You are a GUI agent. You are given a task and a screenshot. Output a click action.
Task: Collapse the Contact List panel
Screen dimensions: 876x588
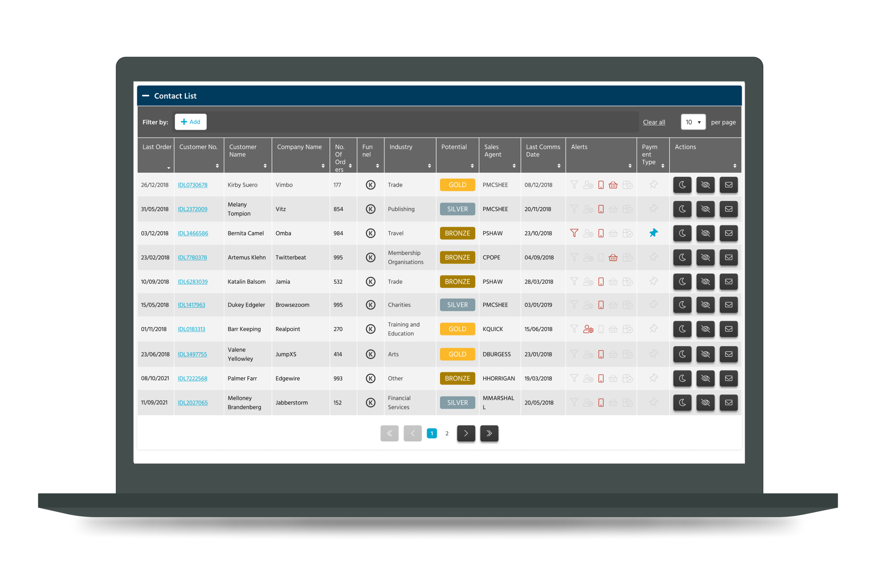coord(146,96)
